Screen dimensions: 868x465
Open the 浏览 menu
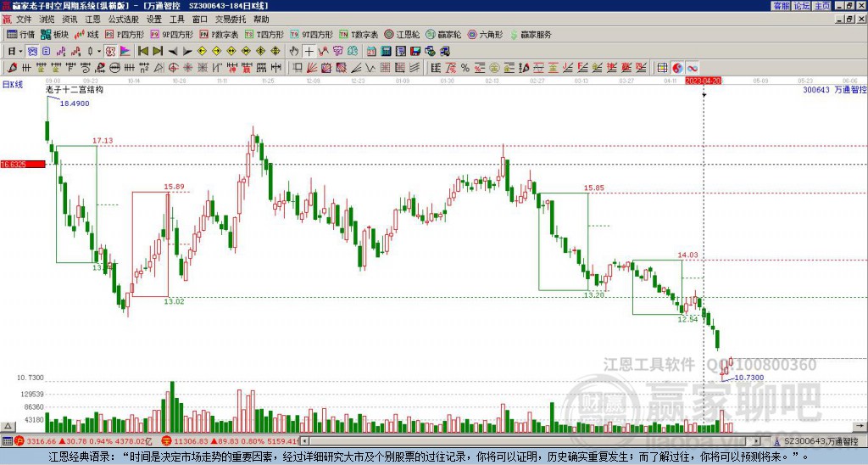pos(47,20)
